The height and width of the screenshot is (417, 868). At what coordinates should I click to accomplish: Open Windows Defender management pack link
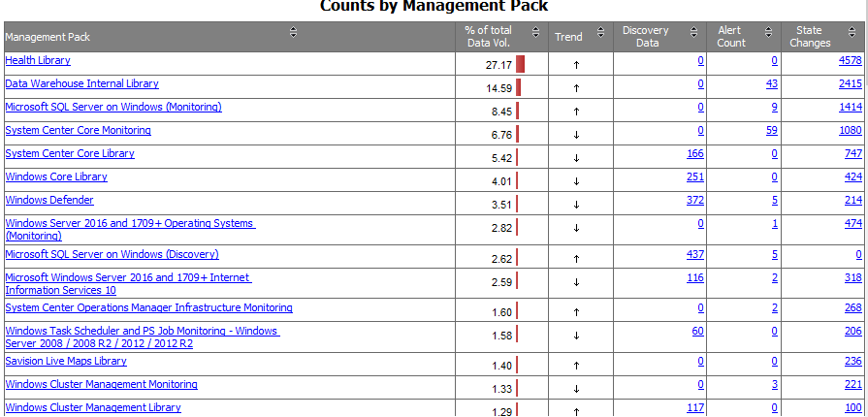[49, 200]
